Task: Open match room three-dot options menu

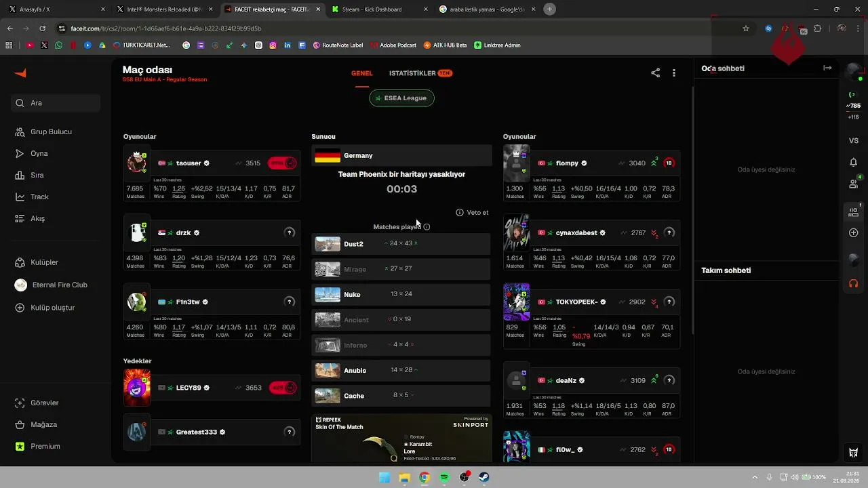Action: point(673,73)
